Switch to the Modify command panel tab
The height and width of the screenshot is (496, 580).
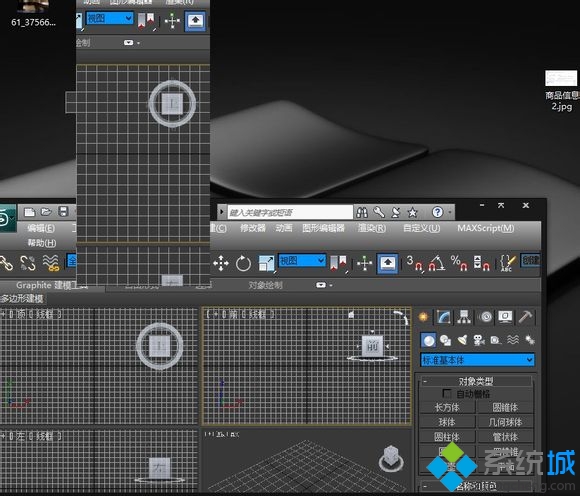(444, 317)
